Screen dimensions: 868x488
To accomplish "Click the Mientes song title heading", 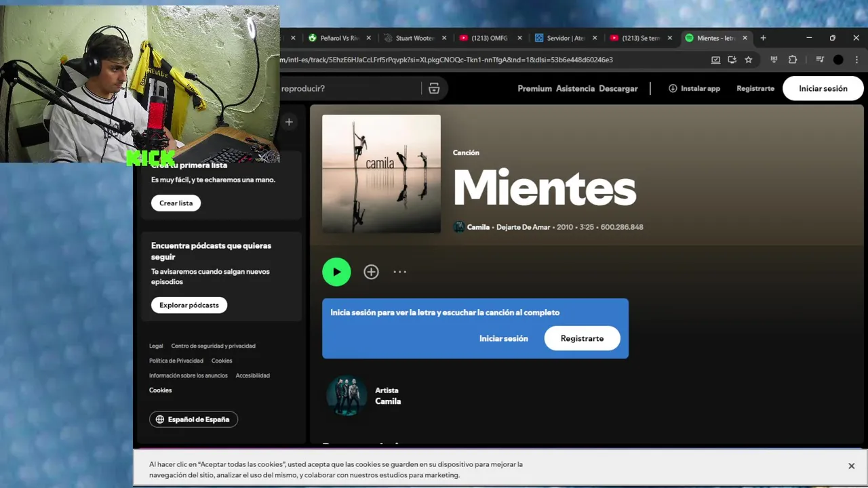I will (545, 188).
